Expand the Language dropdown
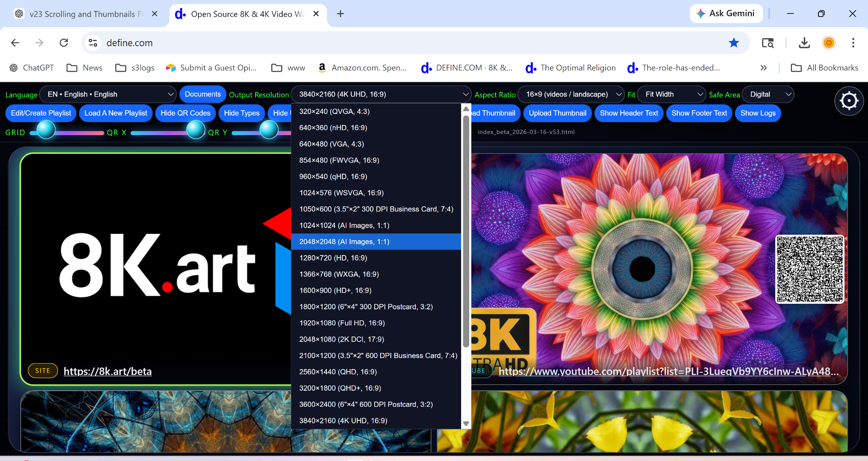868x461 pixels. pos(108,94)
